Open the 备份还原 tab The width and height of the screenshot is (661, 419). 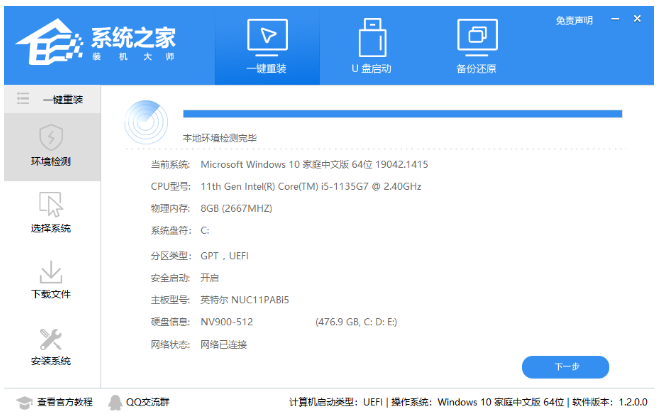[477, 46]
